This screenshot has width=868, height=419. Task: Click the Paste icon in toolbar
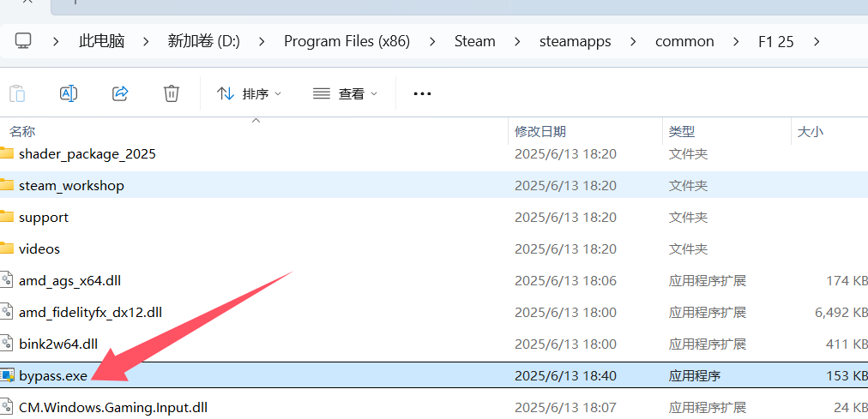pos(17,93)
